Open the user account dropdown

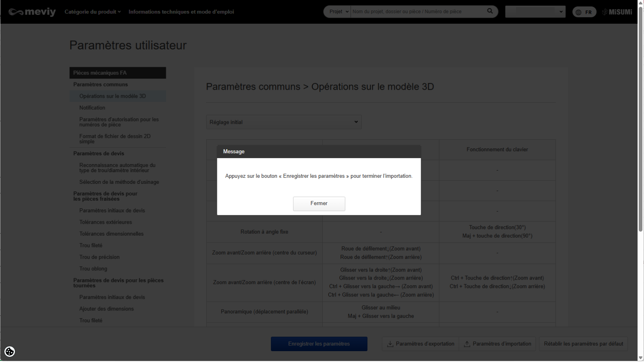535,12
